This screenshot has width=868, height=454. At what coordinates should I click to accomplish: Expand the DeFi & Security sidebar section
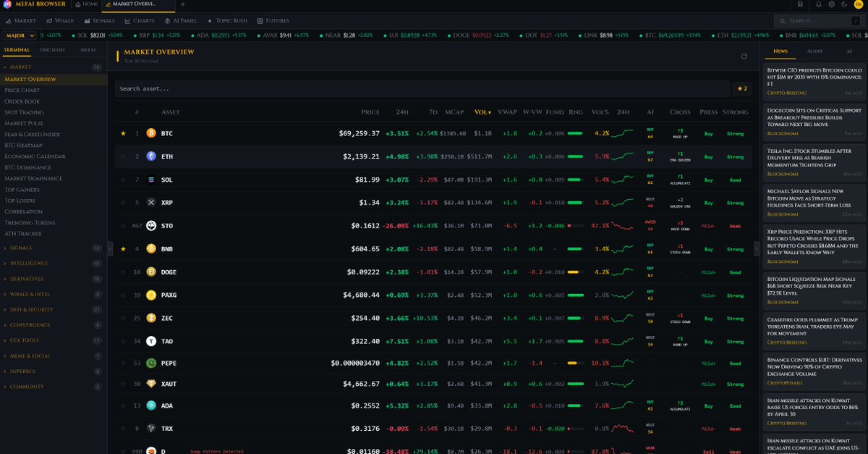point(54,309)
